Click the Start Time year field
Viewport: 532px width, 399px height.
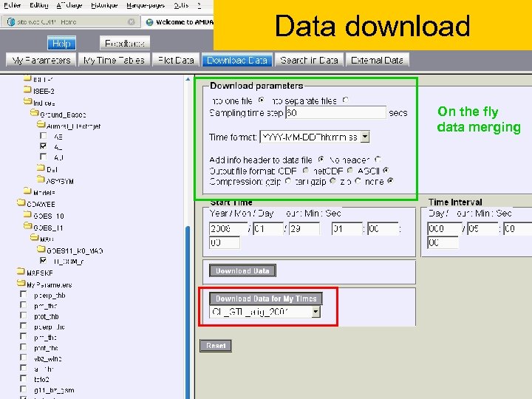228,228
